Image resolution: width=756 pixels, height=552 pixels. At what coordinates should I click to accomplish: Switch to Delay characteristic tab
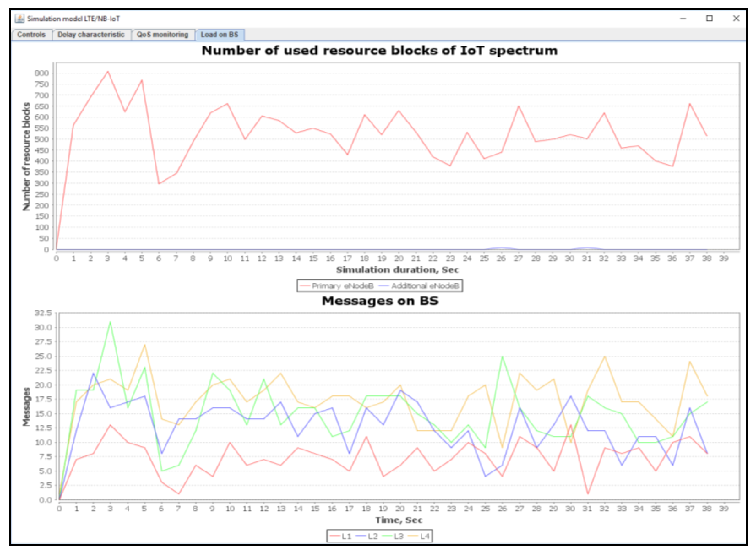click(x=91, y=35)
